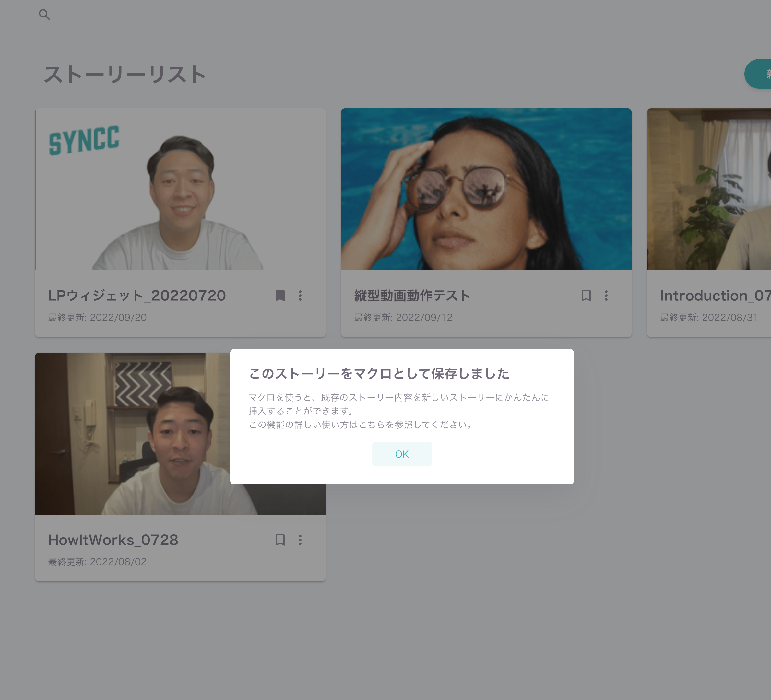Select the LPウィジェット_20220720 title
The height and width of the screenshot is (700, 771).
click(137, 296)
